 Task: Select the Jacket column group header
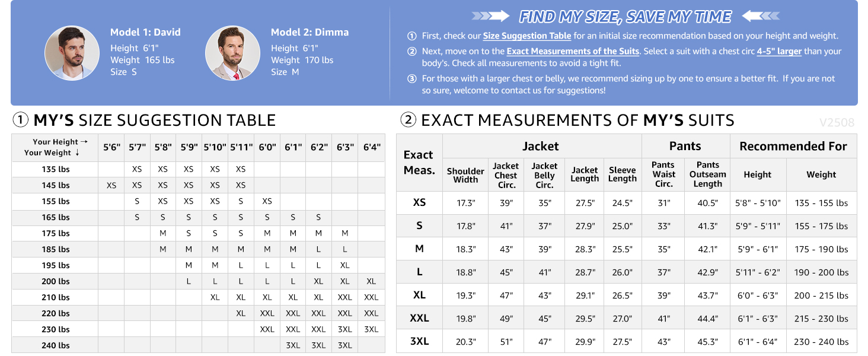click(541, 146)
